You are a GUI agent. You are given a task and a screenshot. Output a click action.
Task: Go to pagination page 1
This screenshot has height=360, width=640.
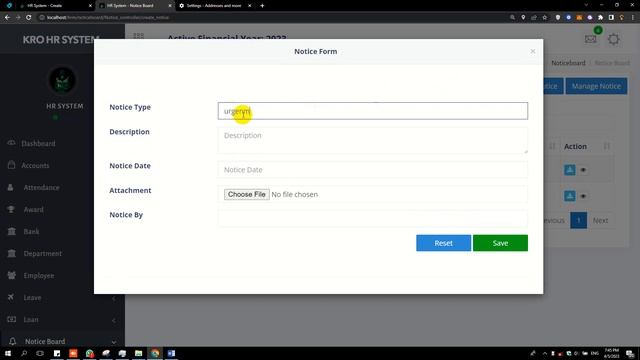(x=578, y=220)
